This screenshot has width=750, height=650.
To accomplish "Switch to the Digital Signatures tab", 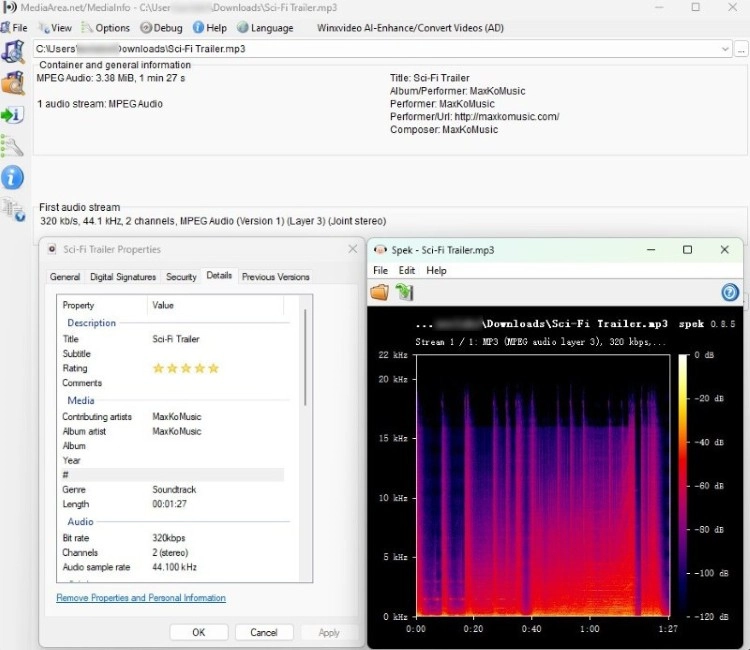I will [x=123, y=276].
